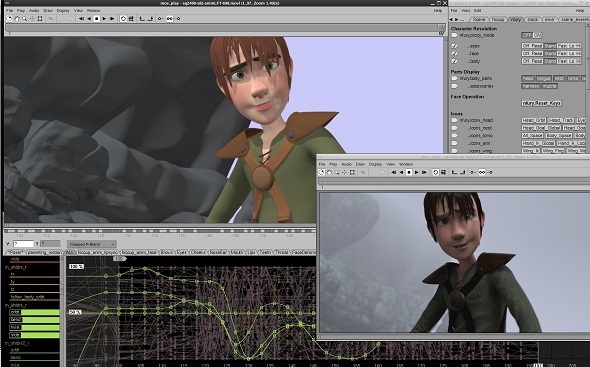Click the Wing_ik button
The height and width of the screenshot is (367, 590).
tap(531, 151)
